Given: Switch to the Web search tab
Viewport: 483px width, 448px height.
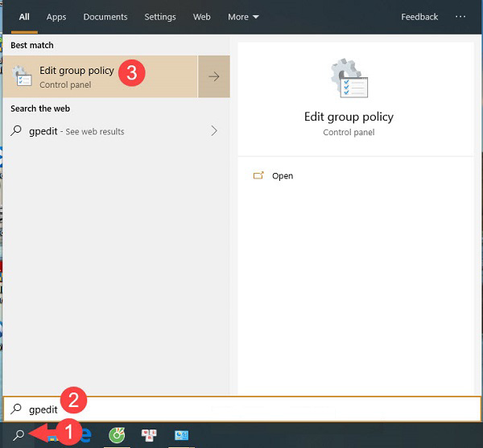Looking at the screenshot, I should point(202,17).
